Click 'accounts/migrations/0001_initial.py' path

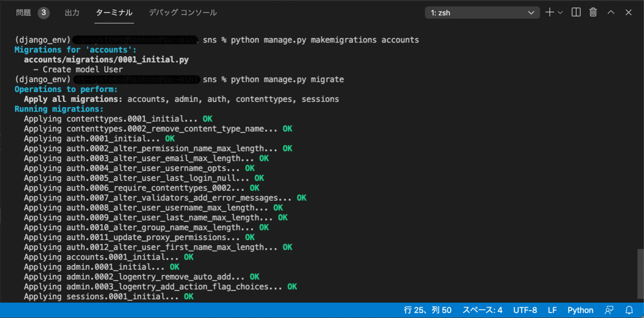[x=106, y=60]
